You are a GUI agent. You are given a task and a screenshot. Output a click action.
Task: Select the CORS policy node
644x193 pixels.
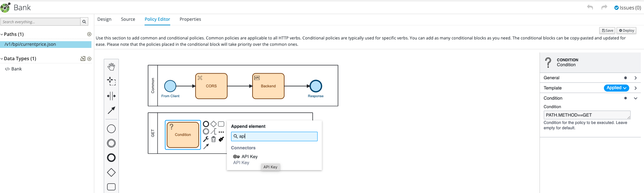pos(211,86)
